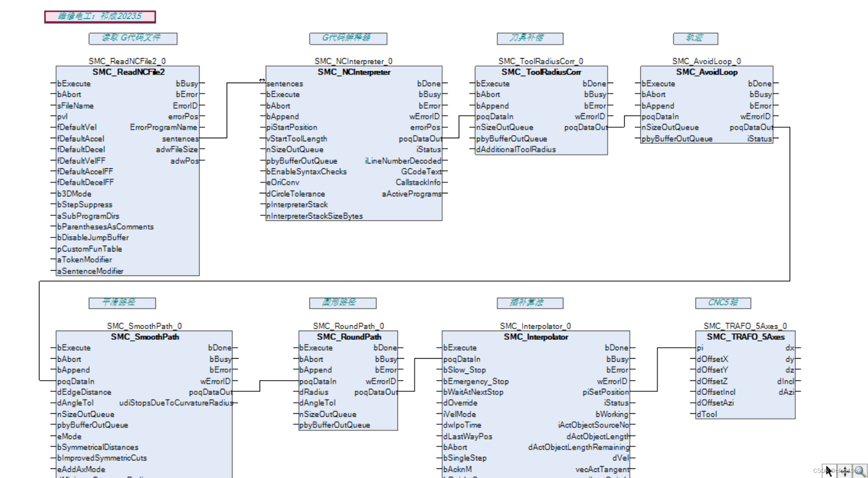The width and height of the screenshot is (868, 478).
Task: Select the SMC_RoundPath block header
Action: (349, 337)
